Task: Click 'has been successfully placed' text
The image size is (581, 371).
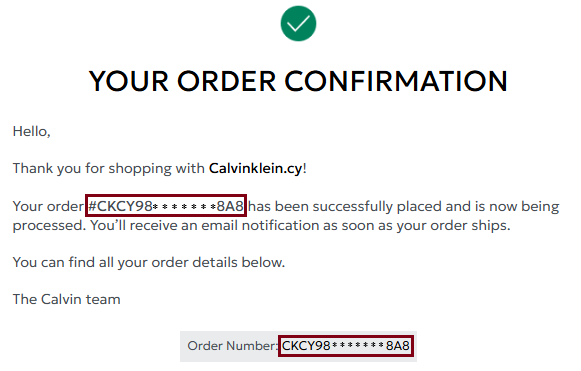Action: (x=345, y=206)
